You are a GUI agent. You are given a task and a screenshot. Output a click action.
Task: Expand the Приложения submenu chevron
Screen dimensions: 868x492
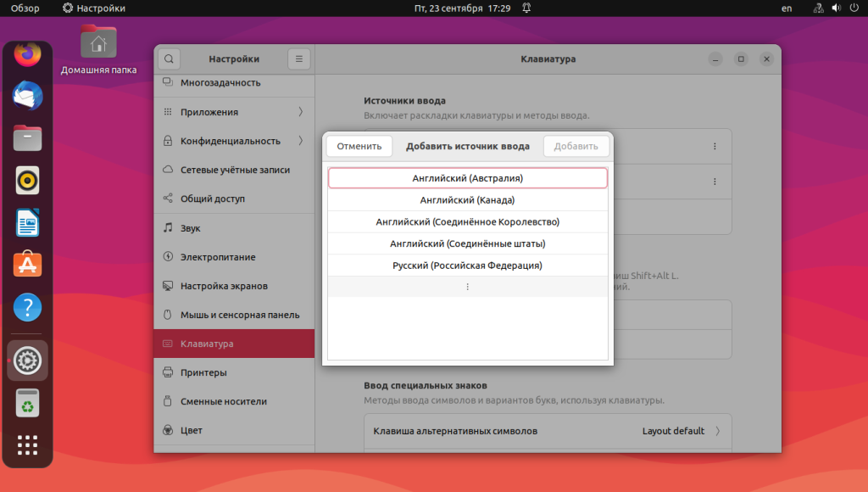tap(301, 112)
